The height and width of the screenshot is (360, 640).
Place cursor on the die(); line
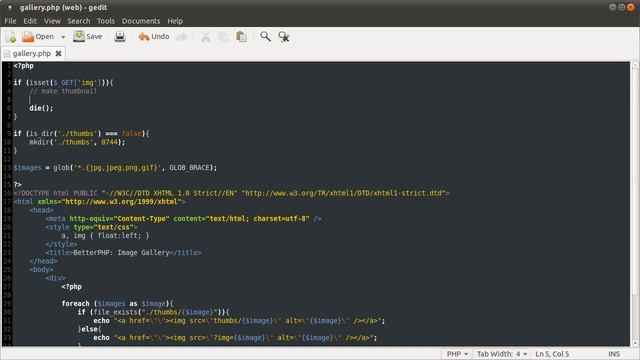[41, 108]
